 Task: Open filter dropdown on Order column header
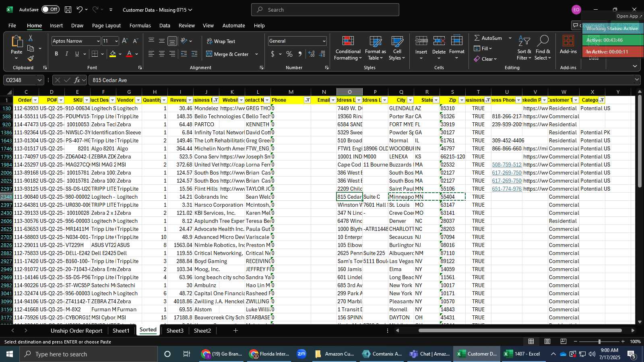tap(35, 100)
